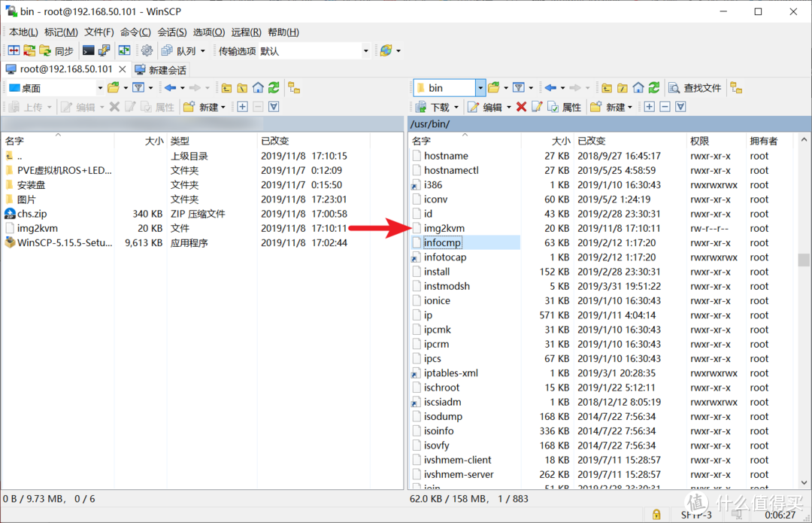The image size is (812, 523).
Task: Toggle the filter icon on the local panel
Action: 139,88
